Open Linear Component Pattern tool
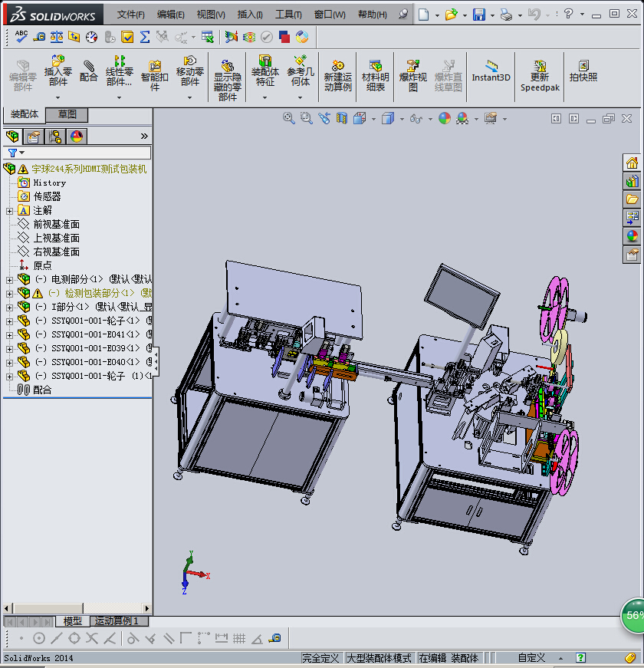 click(120, 71)
